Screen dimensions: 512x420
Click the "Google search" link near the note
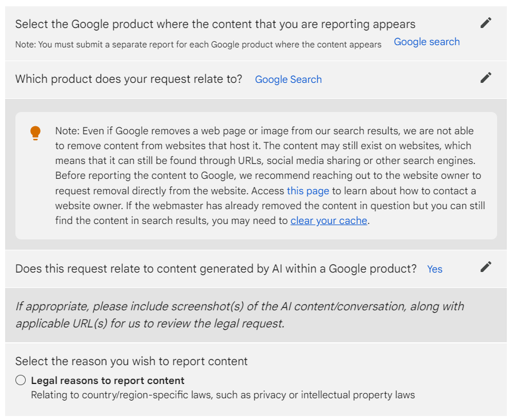pos(426,41)
